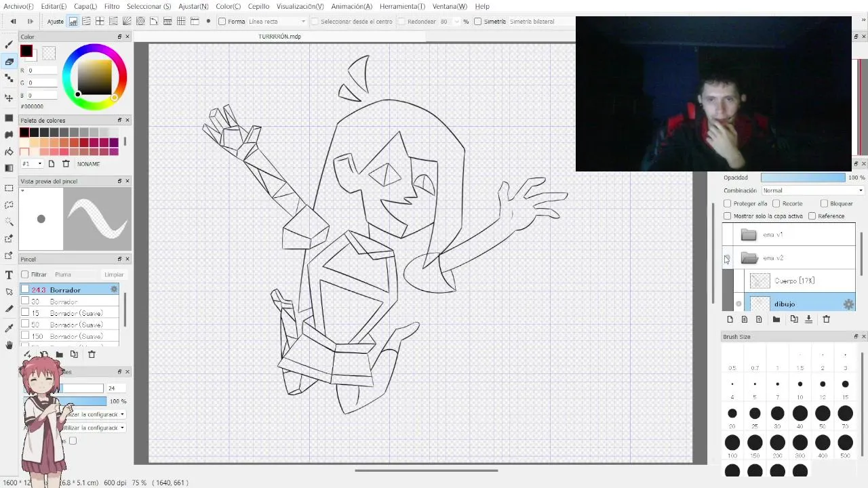Check the Recorte option
The height and width of the screenshot is (488, 868).
776,203
